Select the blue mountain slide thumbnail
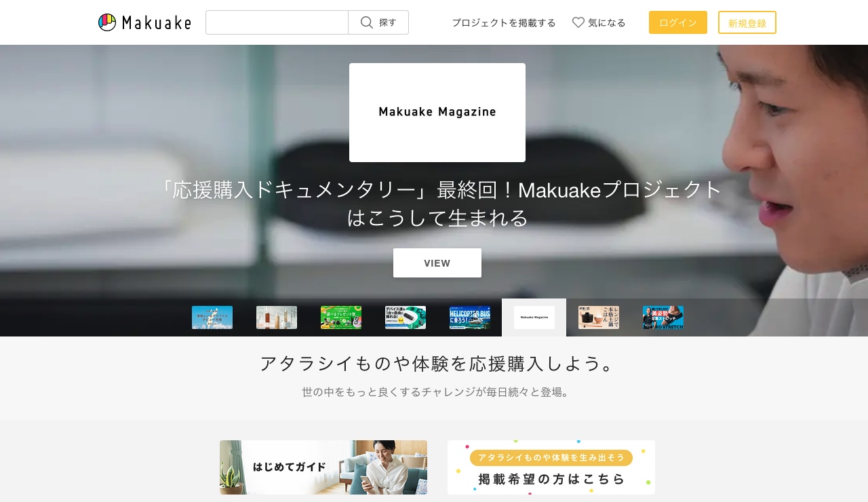This screenshot has width=868, height=502. point(212,317)
